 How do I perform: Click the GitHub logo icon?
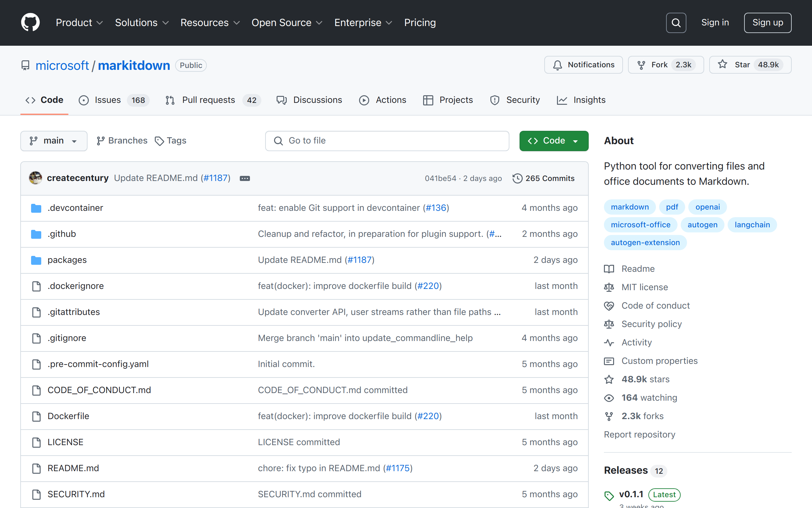(x=30, y=23)
